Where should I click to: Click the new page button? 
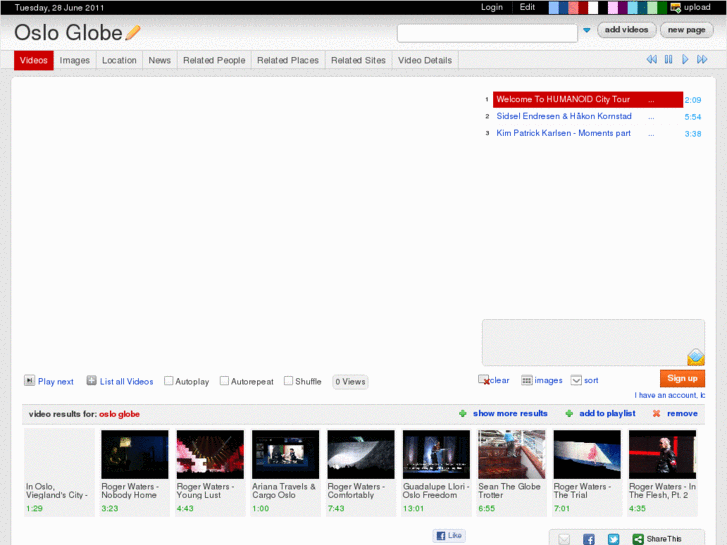click(687, 30)
